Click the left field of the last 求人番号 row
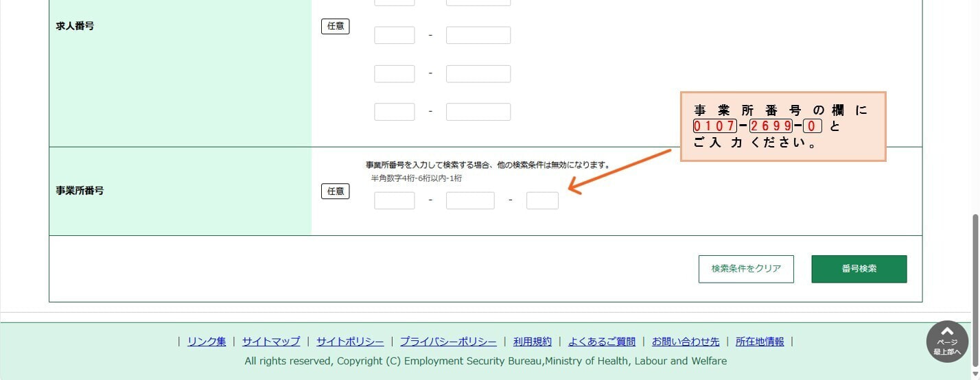The image size is (980, 380). 394,112
